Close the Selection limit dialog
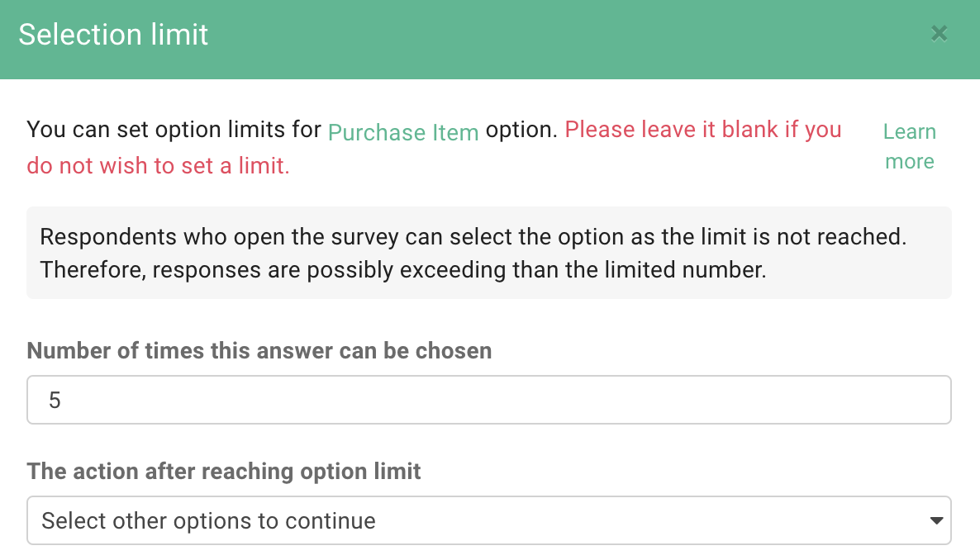Image resolution: width=980 pixels, height=560 pixels. point(939,34)
